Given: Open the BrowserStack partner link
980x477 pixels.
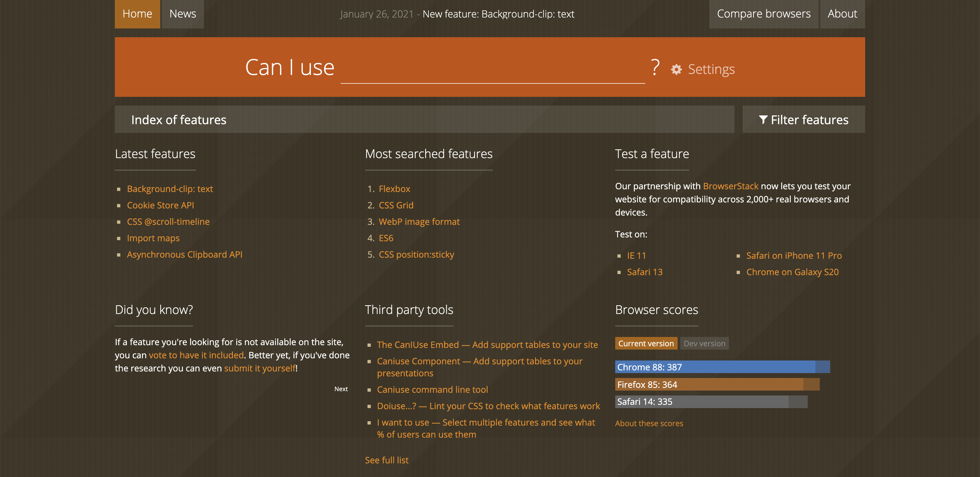Looking at the screenshot, I should click(x=730, y=186).
